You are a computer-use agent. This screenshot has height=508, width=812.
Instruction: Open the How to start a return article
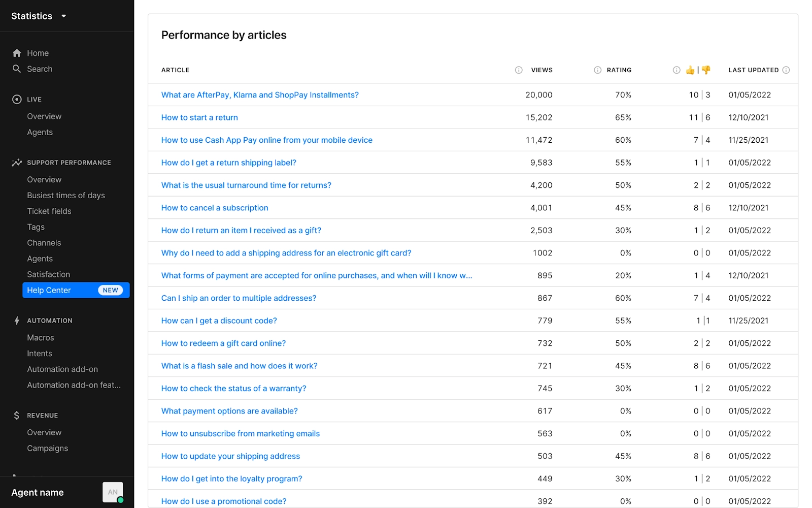(199, 117)
